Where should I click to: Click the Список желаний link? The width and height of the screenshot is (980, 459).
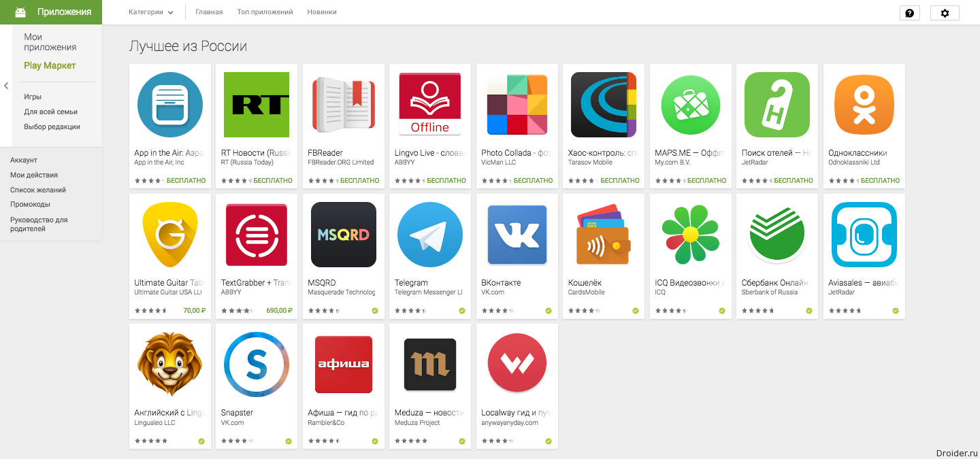tap(38, 190)
